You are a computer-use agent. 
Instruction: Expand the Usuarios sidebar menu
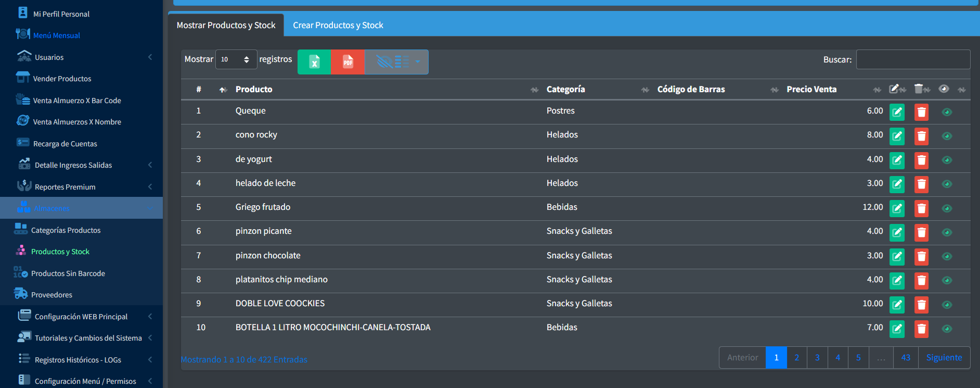point(81,57)
